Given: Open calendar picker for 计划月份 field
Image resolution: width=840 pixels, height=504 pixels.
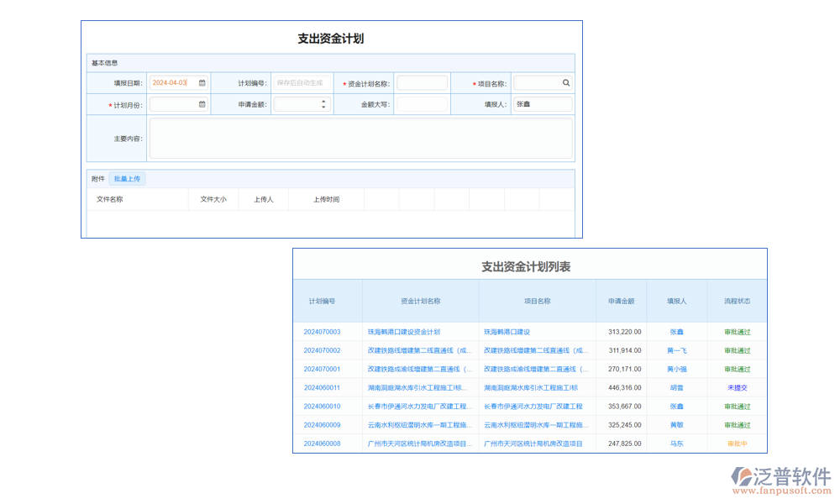Looking at the screenshot, I should [x=202, y=105].
